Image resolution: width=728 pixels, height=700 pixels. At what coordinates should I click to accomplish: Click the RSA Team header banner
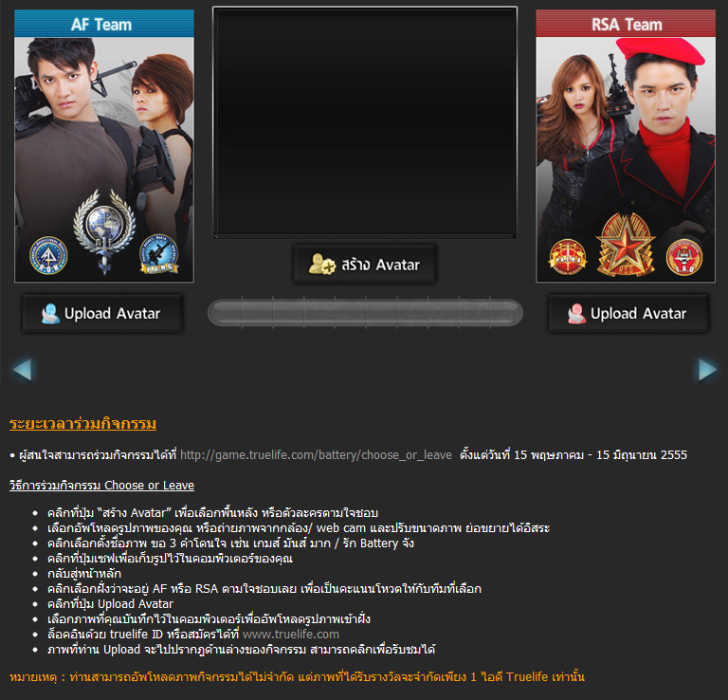tap(626, 24)
